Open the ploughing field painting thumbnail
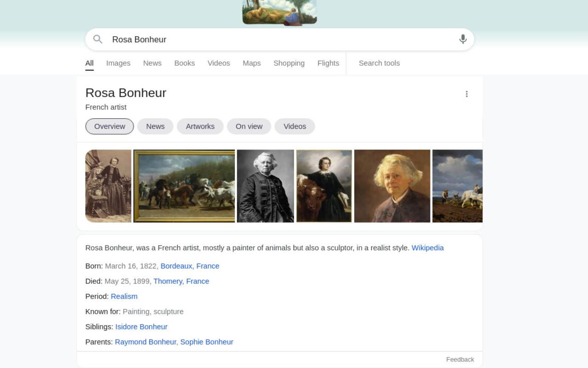This screenshot has width=588, height=368. (458, 186)
